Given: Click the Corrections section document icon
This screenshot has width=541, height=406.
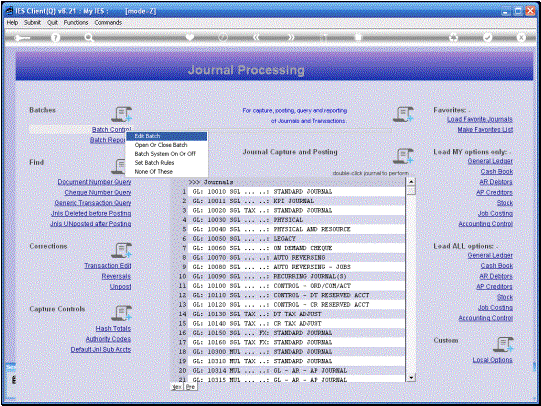Looking at the screenshot, I should pos(121,250).
